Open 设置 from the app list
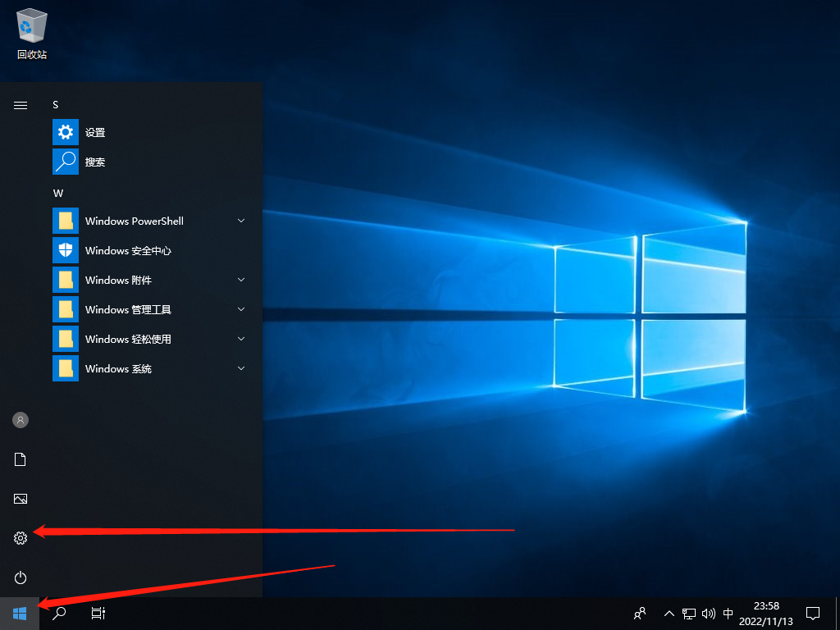This screenshot has width=840, height=630. (x=150, y=132)
